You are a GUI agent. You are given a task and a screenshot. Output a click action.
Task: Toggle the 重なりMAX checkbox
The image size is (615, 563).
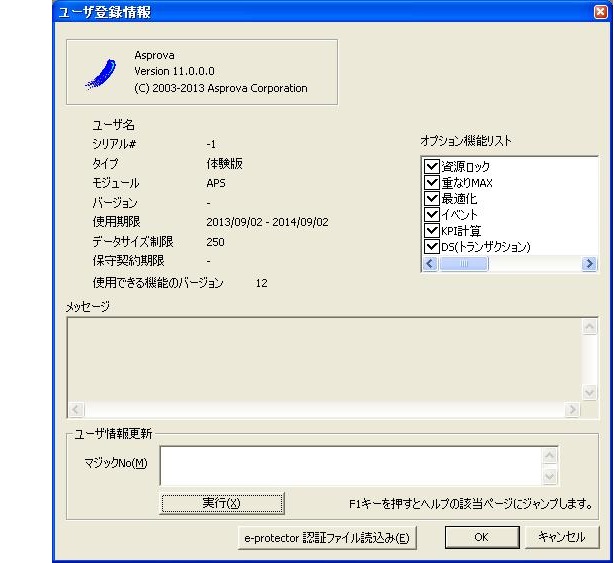click(x=431, y=182)
